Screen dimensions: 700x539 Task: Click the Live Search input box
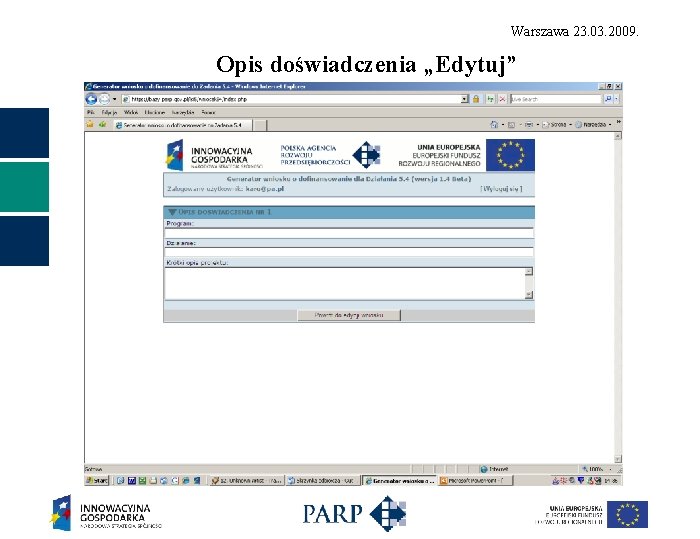[555, 99]
